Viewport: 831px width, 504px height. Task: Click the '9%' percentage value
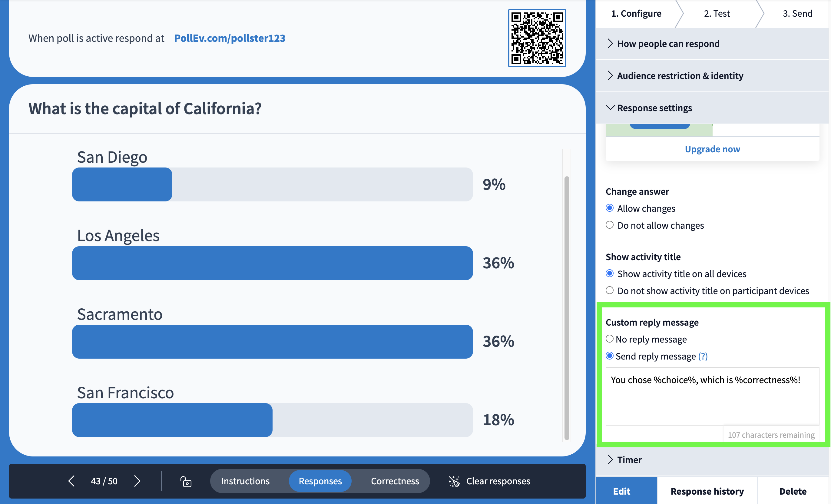pyautogui.click(x=494, y=184)
